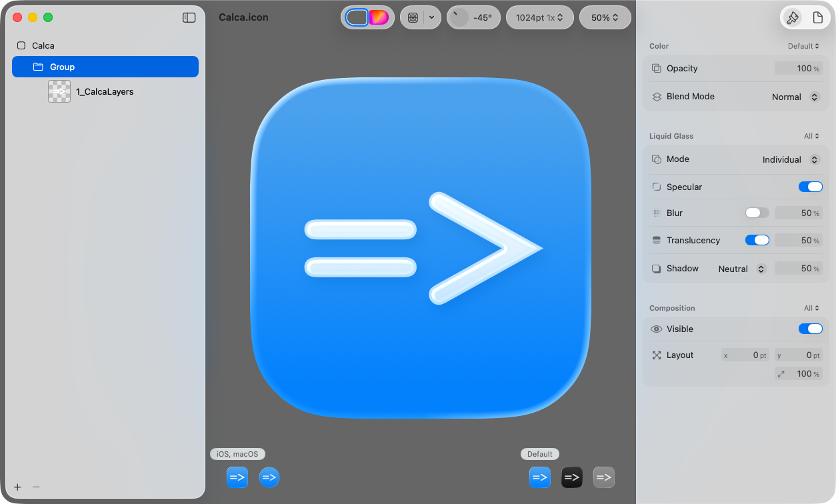Click the Default appearance label
Viewport: 836px width, 504px height.
(540, 454)
